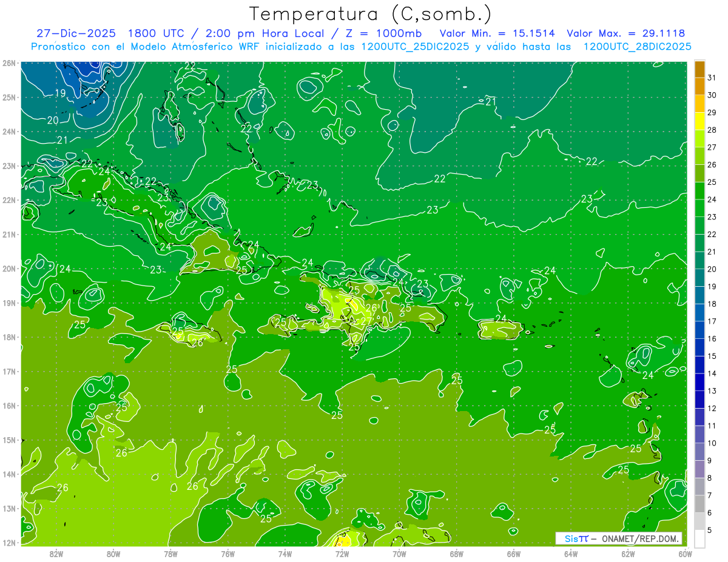728x562 pixels.
Task: Click the '24N' latitude label
Action: [x=8, y=132]
